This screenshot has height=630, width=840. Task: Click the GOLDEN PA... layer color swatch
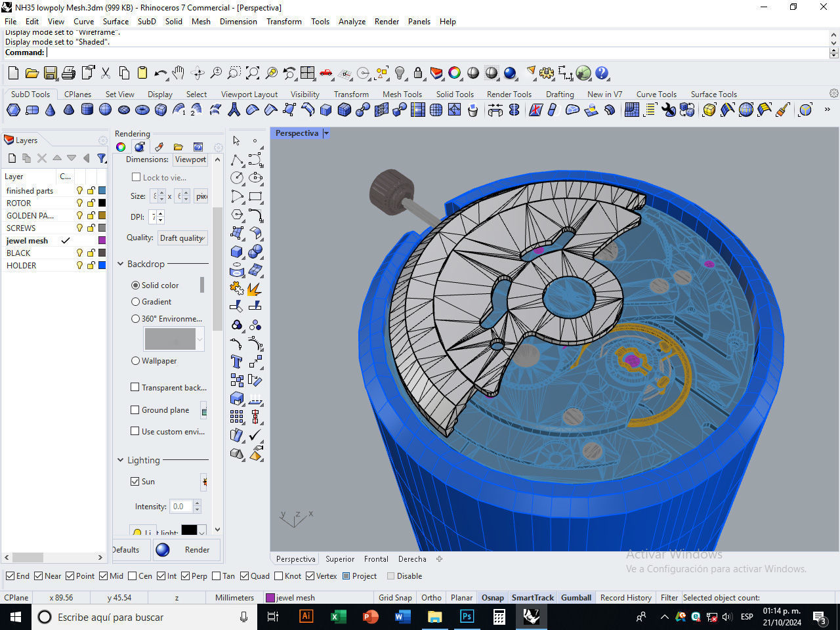click(x=102, y=215)
